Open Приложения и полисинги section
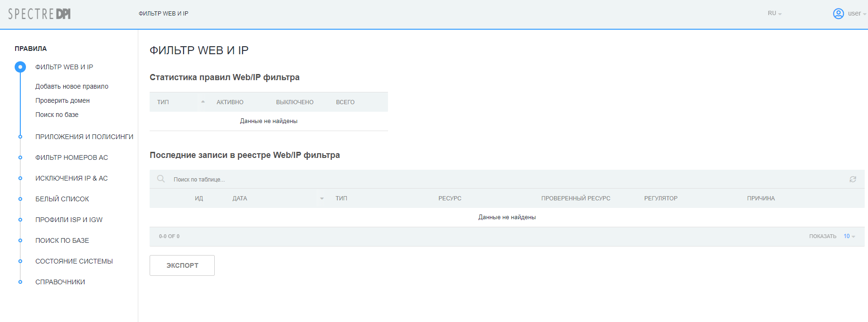868x322 pixels. pyautogui.click(x=84, y=137)
